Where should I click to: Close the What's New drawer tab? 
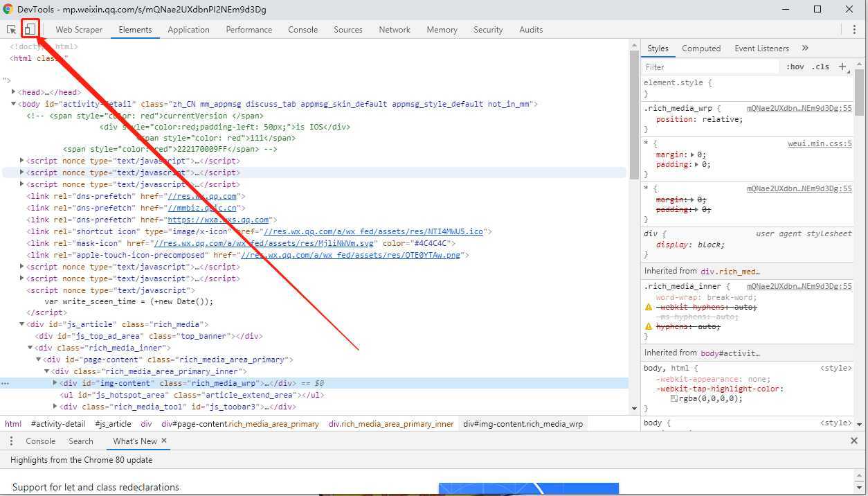pyautogui.click(x=164, y=441)
